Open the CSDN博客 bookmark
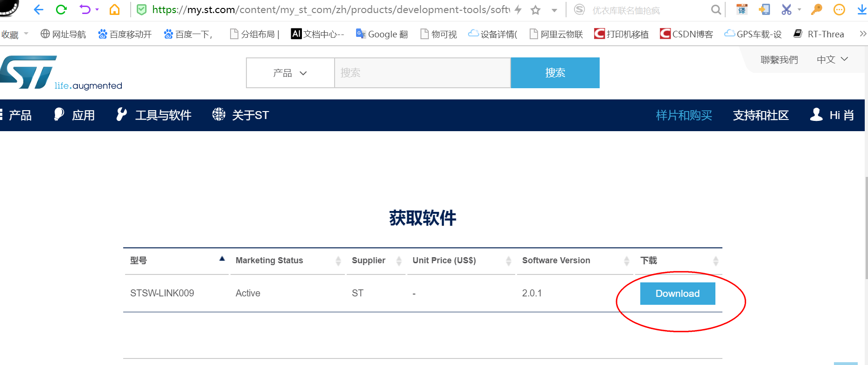This screenshot has width=868, height=365. [686, 34]
